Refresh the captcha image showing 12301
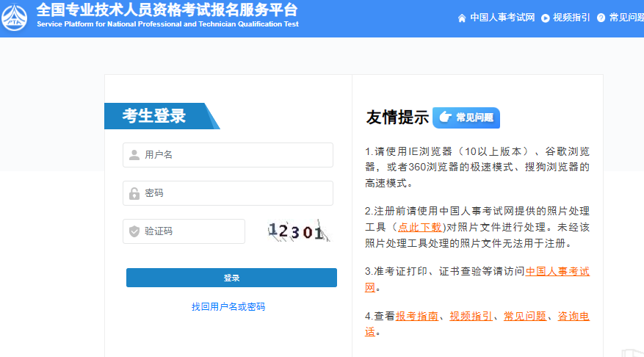Viewport: 644px width, 357px height. tap(296, 232)
